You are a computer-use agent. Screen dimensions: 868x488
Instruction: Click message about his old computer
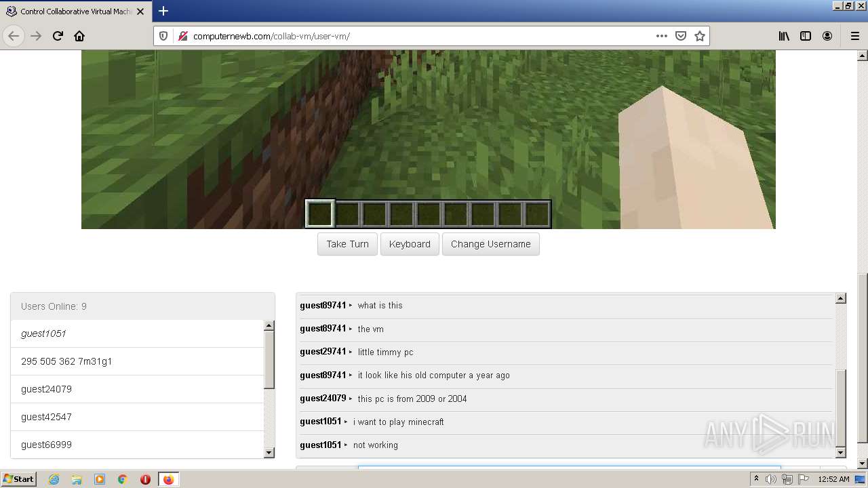[x=433, y=375]
